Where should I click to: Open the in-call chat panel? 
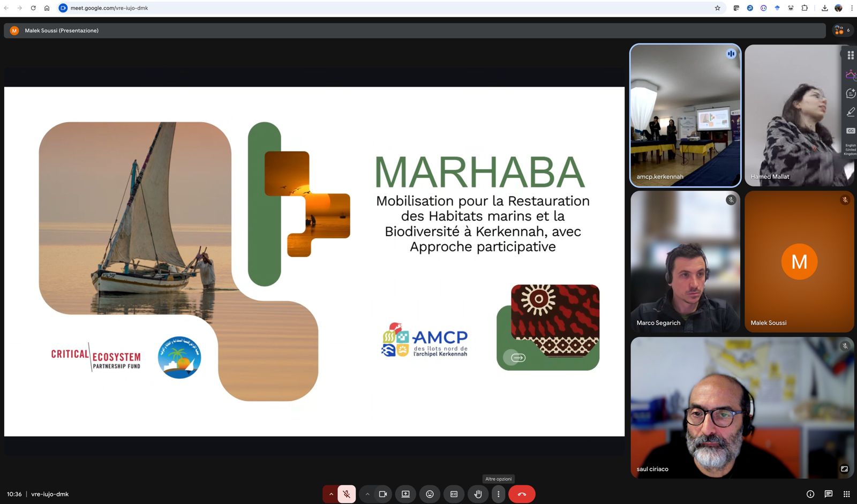click(x=828, y=494)
